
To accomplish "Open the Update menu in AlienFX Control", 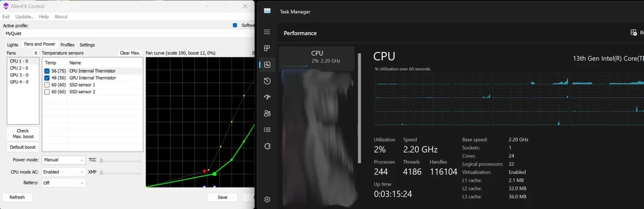I will point(25,17).
